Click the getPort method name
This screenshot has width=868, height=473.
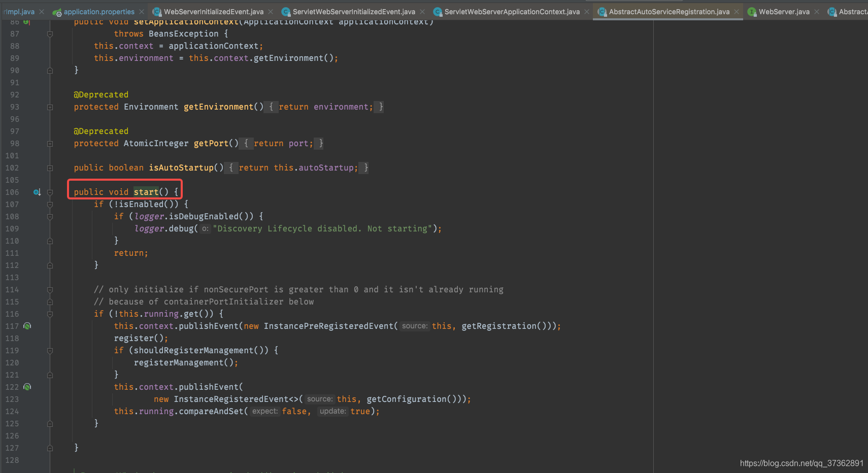(211, 143)
